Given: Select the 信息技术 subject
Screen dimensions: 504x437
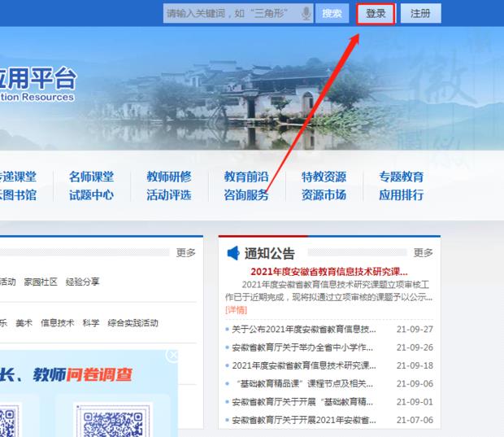Looking at the screenshot, I should (x=58, y=323).
